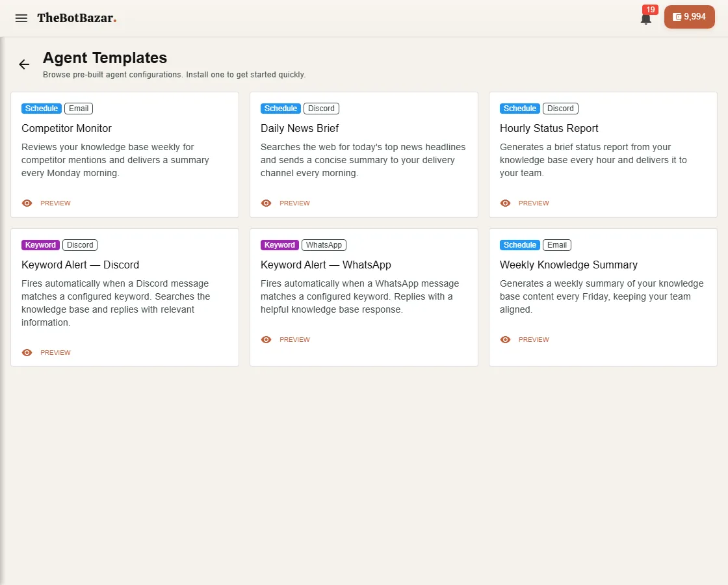Viewport: 728px width, 585px height.
Task: Select the Competitor Monitor card title
Action: [66, 128]
